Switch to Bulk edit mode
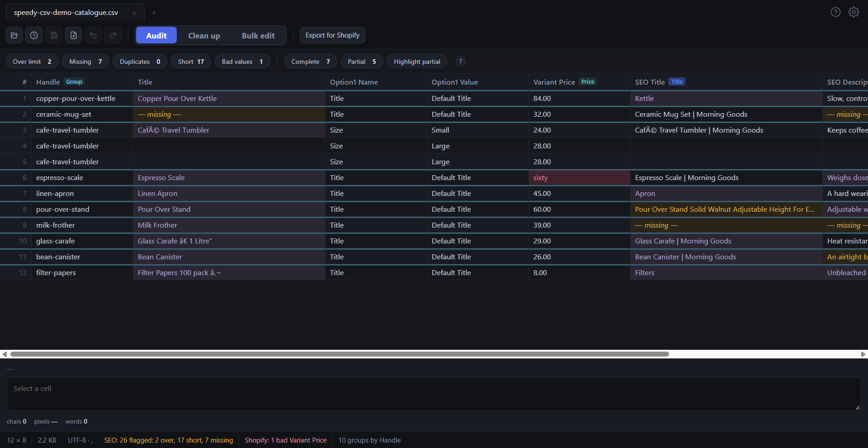868x448 pixels. [258, 36]
